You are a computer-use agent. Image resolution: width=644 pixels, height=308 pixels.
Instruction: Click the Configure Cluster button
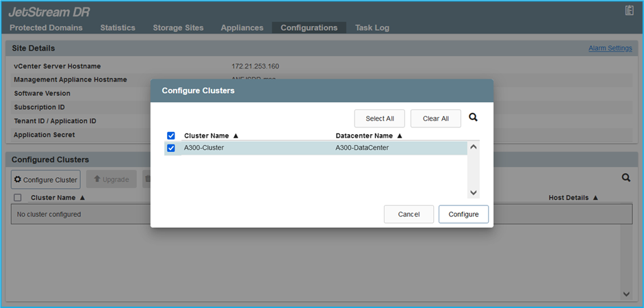pyautogui.click(x=46, y=179)
